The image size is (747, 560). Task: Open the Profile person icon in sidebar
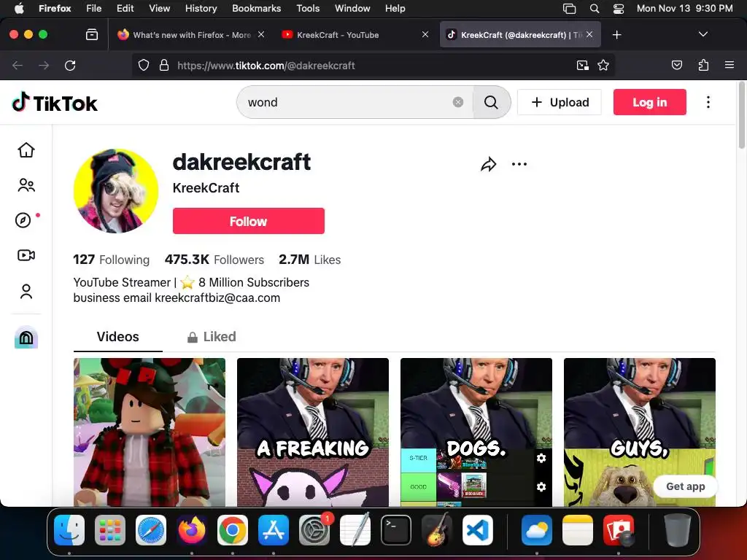click(x=26, y=291)
